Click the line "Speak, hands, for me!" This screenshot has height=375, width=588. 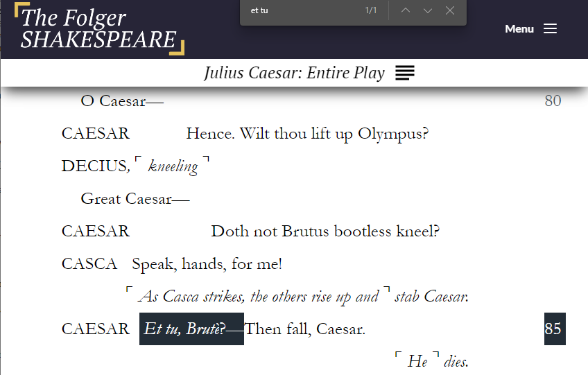[207, 264]
